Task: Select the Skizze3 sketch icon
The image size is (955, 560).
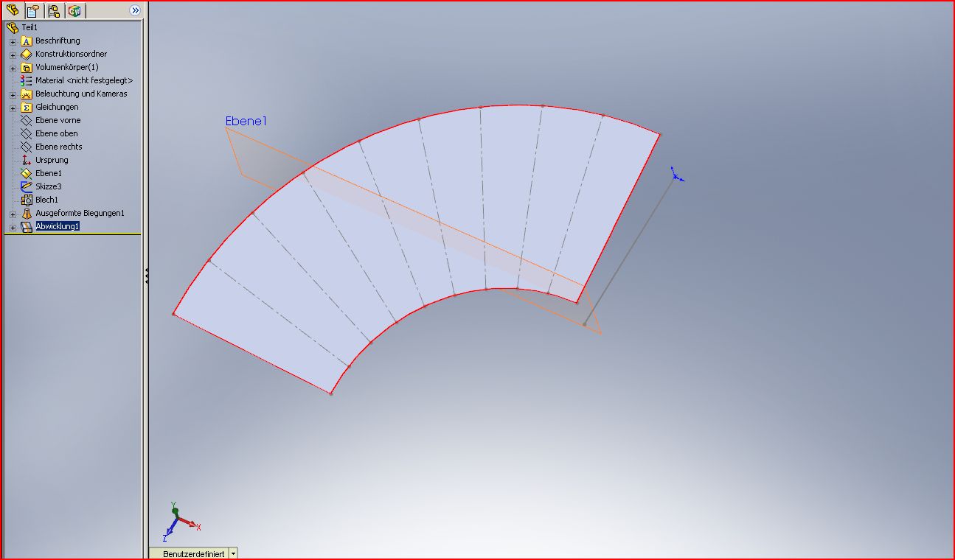Action: (27, 187)
